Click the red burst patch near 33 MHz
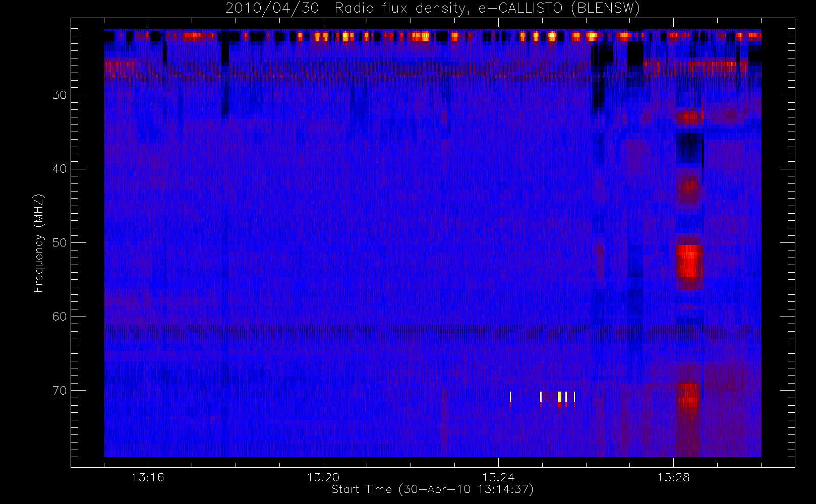The height and width of the screenshot is (504, 816). tap(689, 117)
